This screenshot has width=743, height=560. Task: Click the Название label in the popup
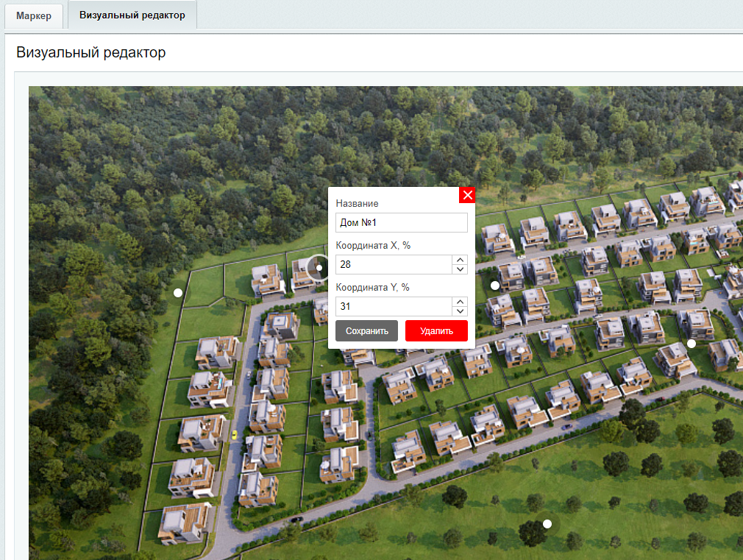click(x=357, y=203)
